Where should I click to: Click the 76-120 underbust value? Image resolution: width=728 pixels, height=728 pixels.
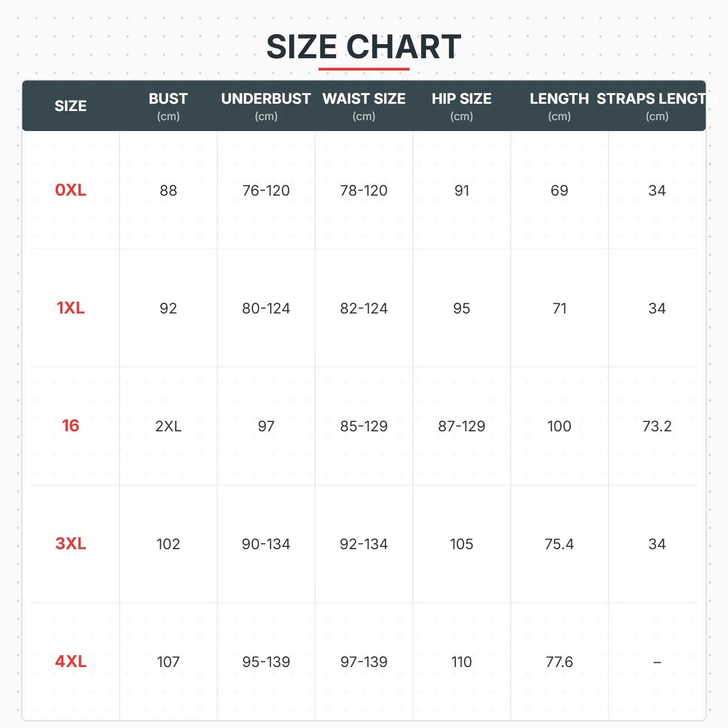point(266,191)
